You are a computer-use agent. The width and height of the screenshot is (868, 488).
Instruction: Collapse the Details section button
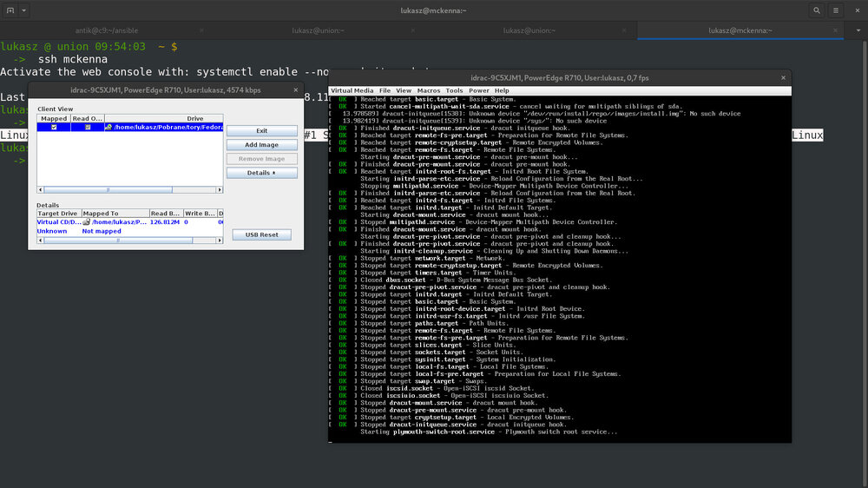pyautogui.click(x=261, y=173)
